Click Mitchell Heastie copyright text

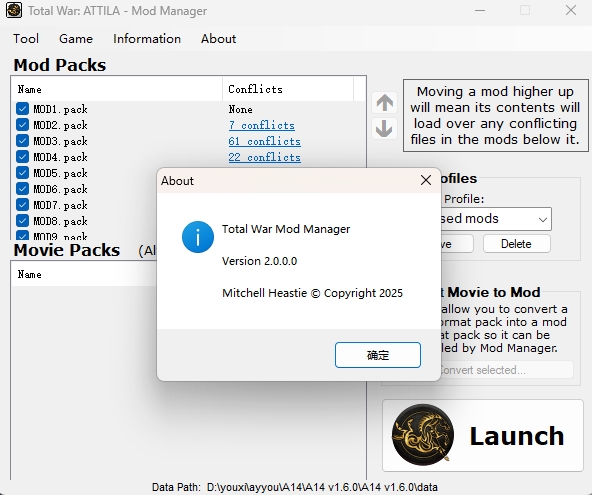[312, 293]
